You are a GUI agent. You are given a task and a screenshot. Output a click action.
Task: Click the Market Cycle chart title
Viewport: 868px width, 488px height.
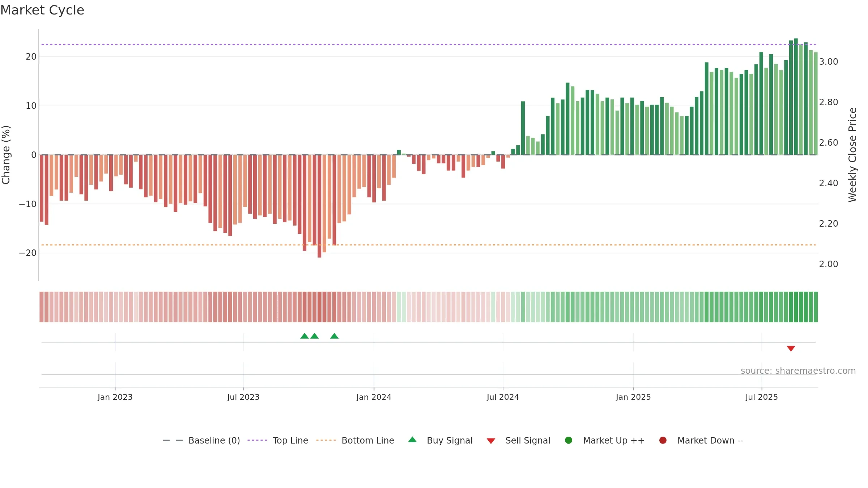pyautogui.click(x=42, y=10)
